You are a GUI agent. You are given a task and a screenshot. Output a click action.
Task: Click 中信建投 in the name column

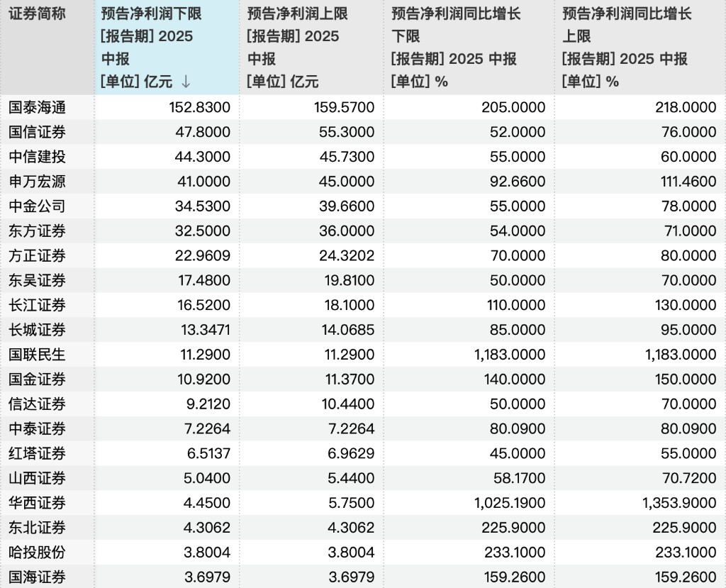click(37, 157)
